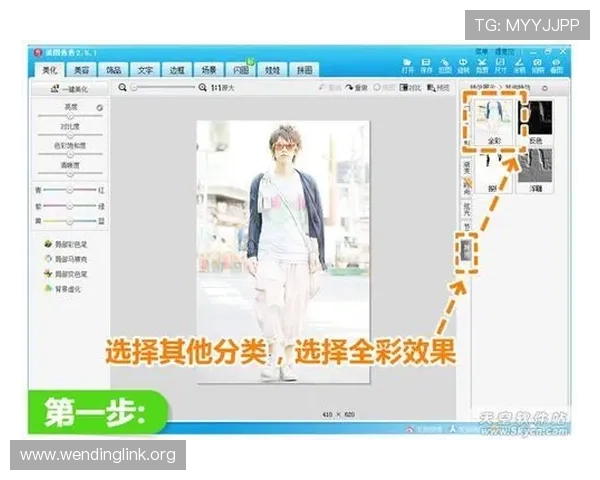Click the pen-shaped 抠图 toolbar icon
Screen dimensions: 600x480
click(445, 66)
